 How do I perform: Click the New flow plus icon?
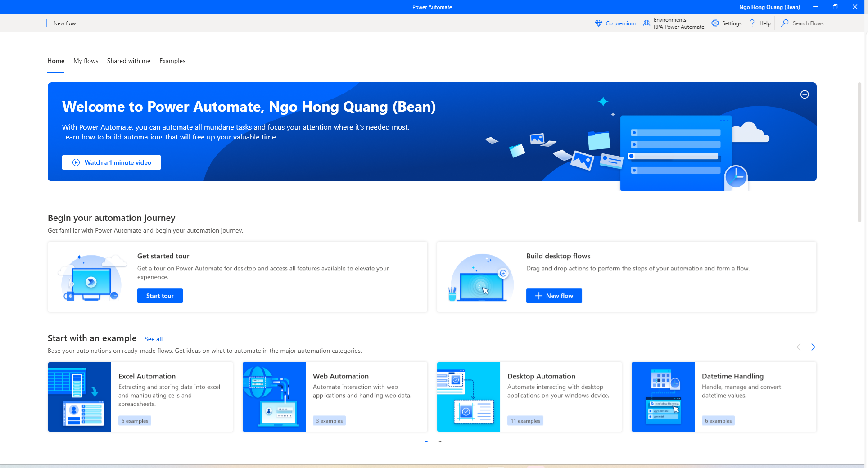(x=46, y=22)
